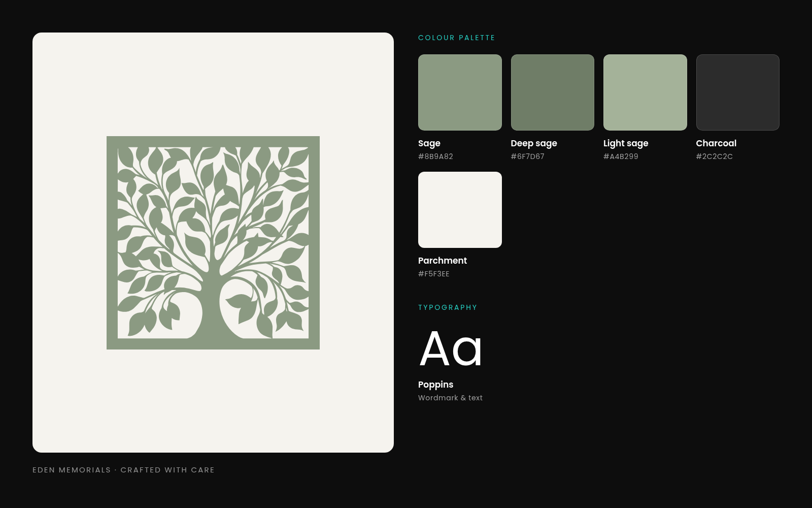Pick the Light sage colour swatch
This screenshot has width=812, height=508.
click(x=645, y=92)
